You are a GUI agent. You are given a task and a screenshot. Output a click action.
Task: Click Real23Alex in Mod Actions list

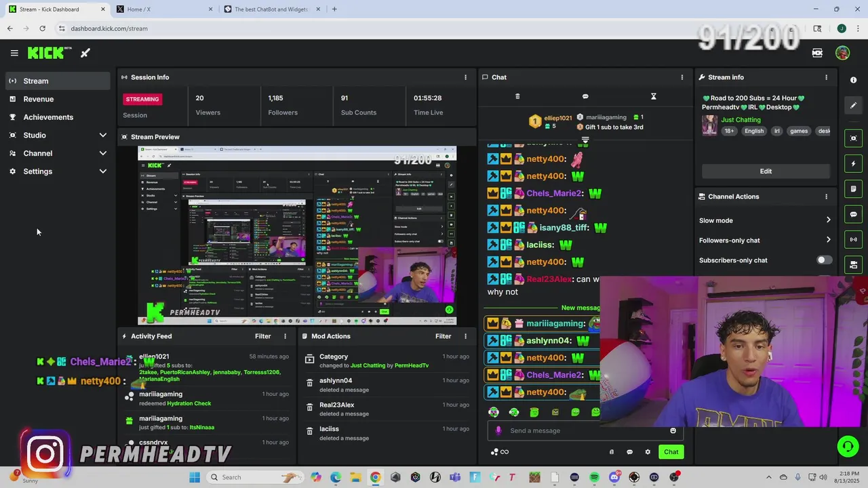pyautogui.click(x=337, y=405)
